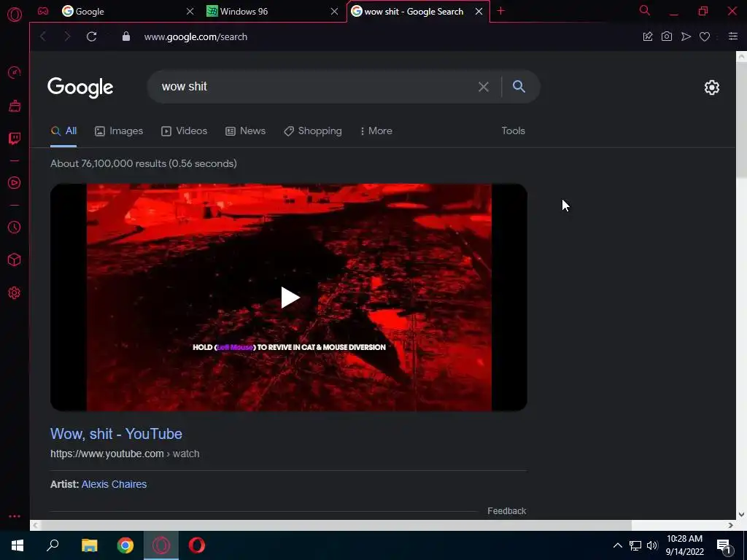This screenshot has width=747, height=560.
Task: Open the Windows Start menu
Action: [x=18, y=545]
